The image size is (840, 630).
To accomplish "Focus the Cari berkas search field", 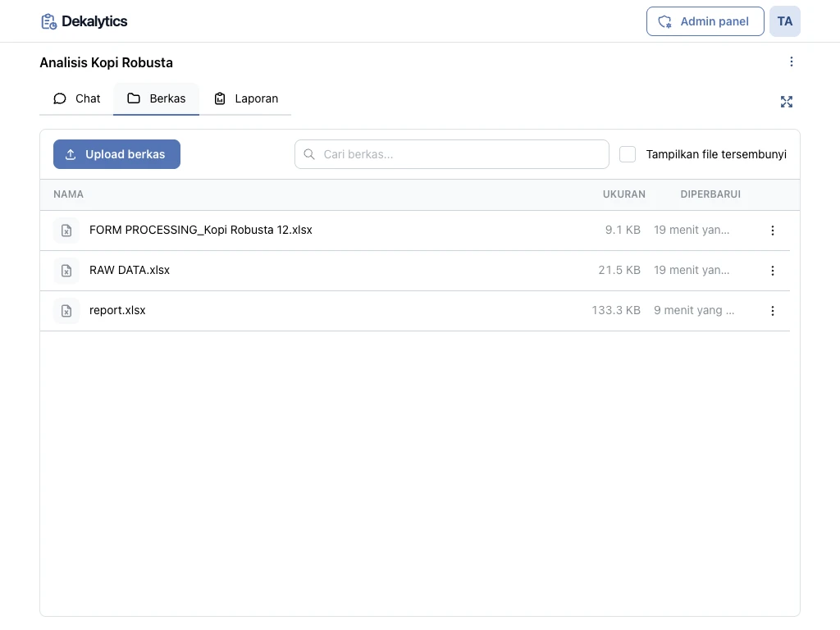I will [452, 154].
